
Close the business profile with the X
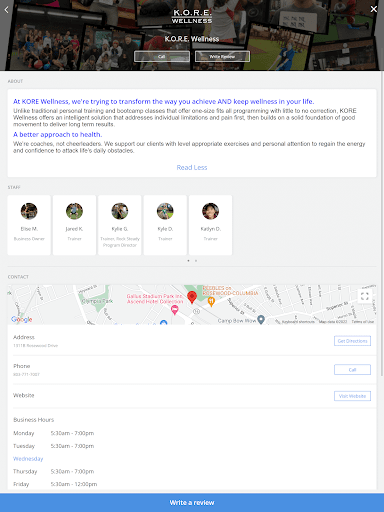pyautogui.click(x=374, y=9)
